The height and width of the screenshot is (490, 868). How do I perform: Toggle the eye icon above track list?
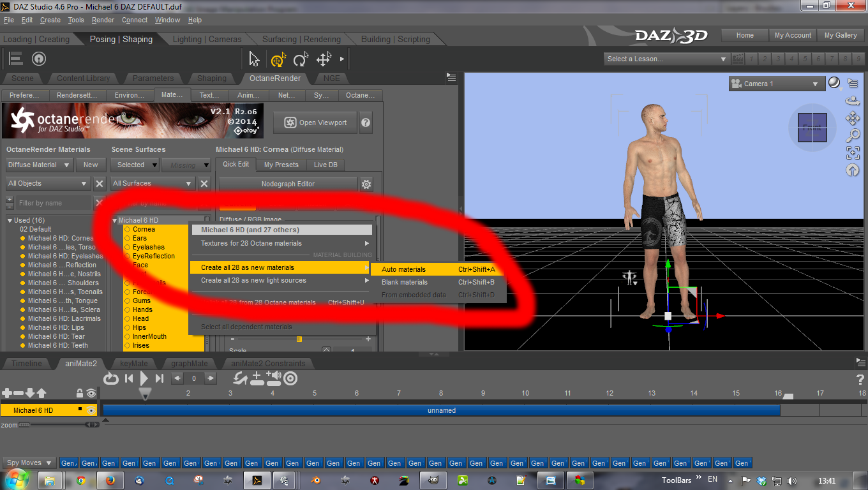coord(91,393)
